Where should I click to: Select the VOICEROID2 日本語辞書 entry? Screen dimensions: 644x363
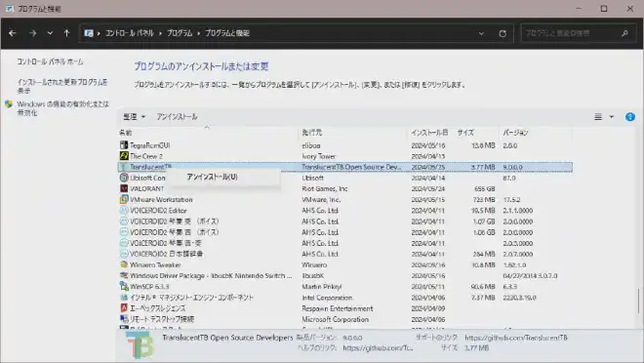point(345,254)
